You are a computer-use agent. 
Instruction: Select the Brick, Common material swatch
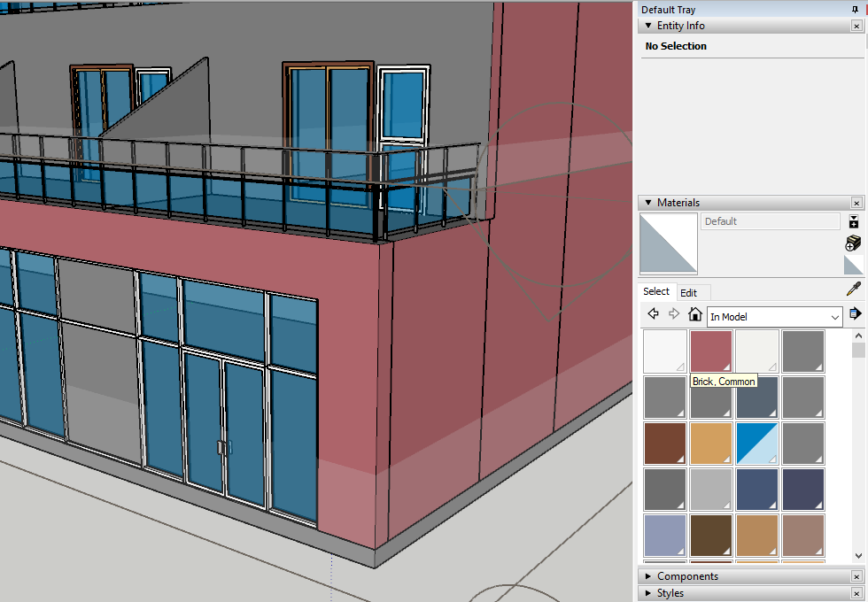pyautogui.click(x=710, y=350)
